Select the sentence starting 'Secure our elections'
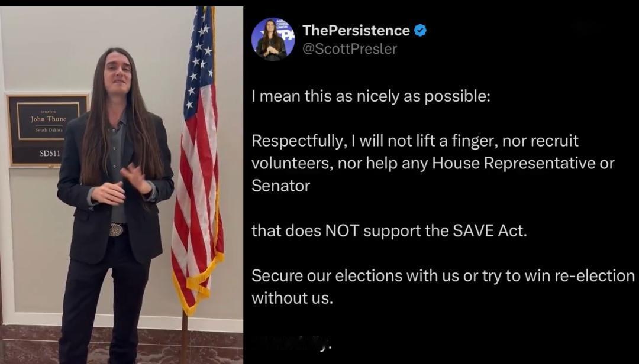The width and height of the screenshot is (639, 364). [x=443, y=287]
